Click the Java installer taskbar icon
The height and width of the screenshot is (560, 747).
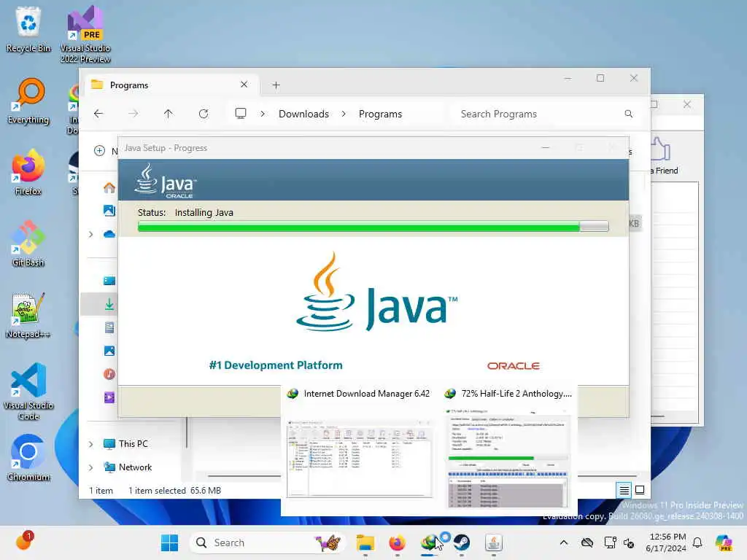[494, 542]
